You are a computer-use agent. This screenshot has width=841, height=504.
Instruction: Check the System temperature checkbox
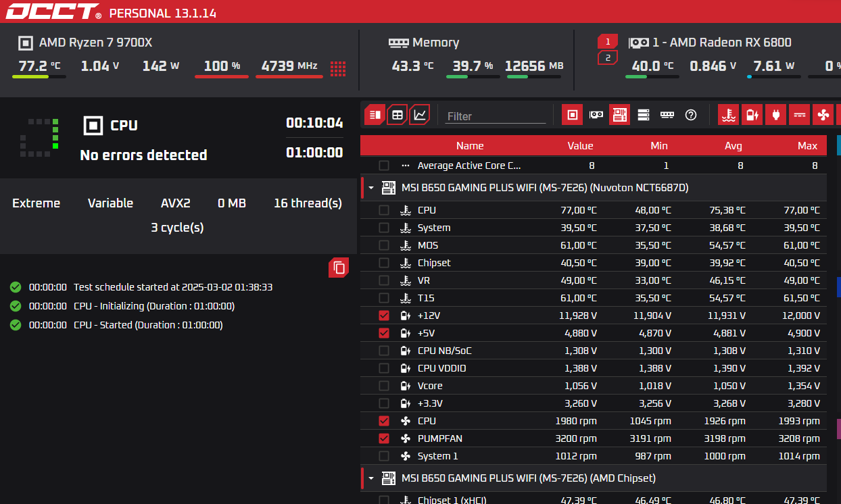384,228
